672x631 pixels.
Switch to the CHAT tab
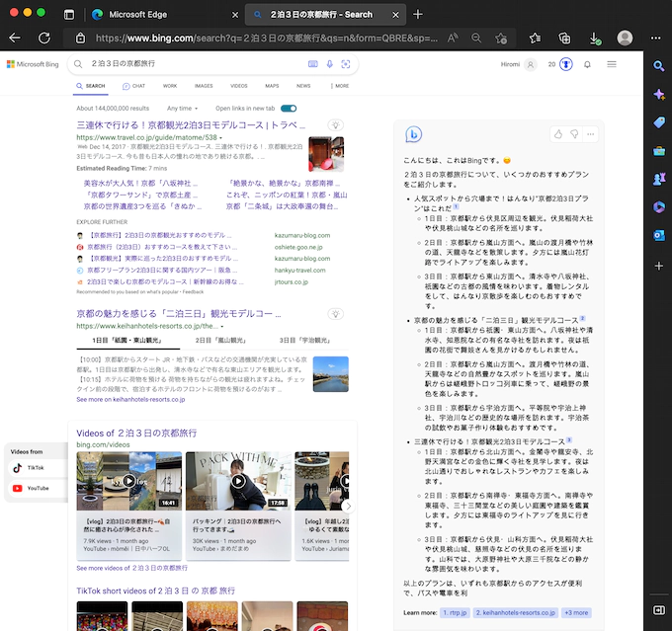click(x=133, y=86)
